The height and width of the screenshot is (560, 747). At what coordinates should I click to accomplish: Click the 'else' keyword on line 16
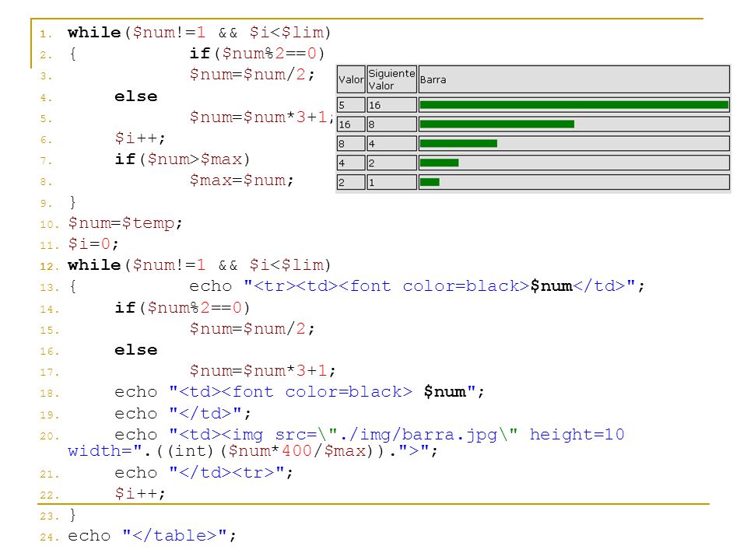point(135,349)
